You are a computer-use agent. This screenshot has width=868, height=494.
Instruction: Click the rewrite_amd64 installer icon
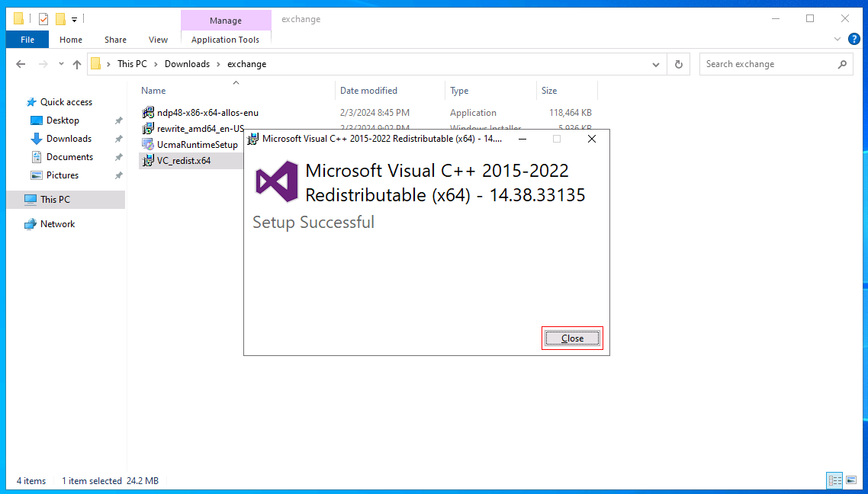(x=148, y=129)
